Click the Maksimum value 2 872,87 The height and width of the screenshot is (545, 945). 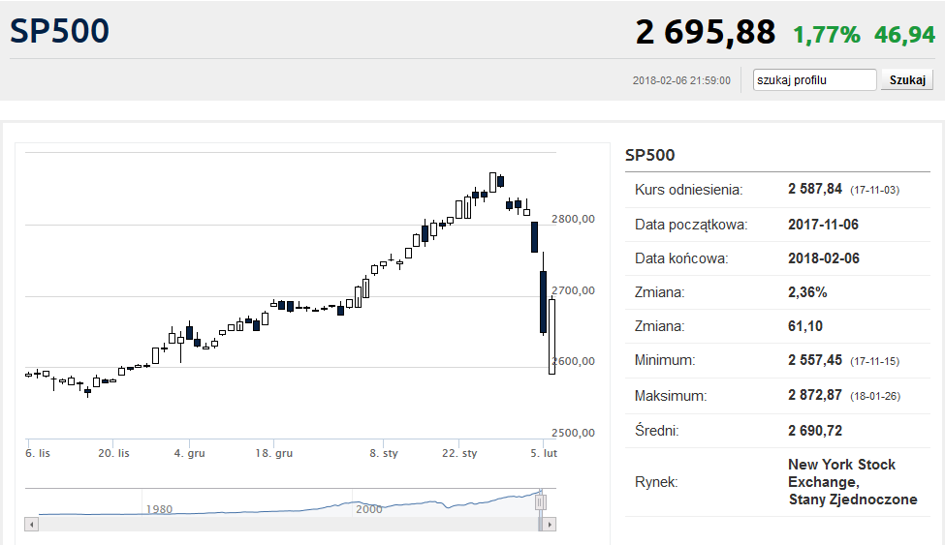click(x=817, y=395)
